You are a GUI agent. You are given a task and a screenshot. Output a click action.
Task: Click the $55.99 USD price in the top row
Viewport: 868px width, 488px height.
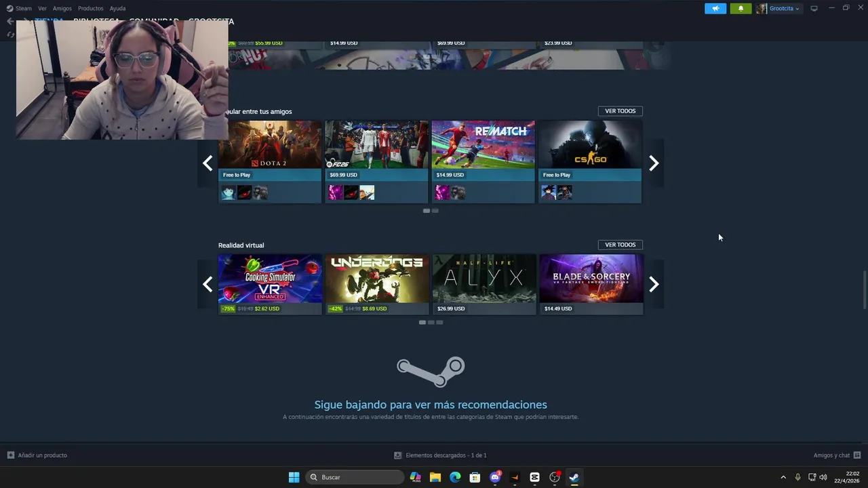click(x=269, y=43)
